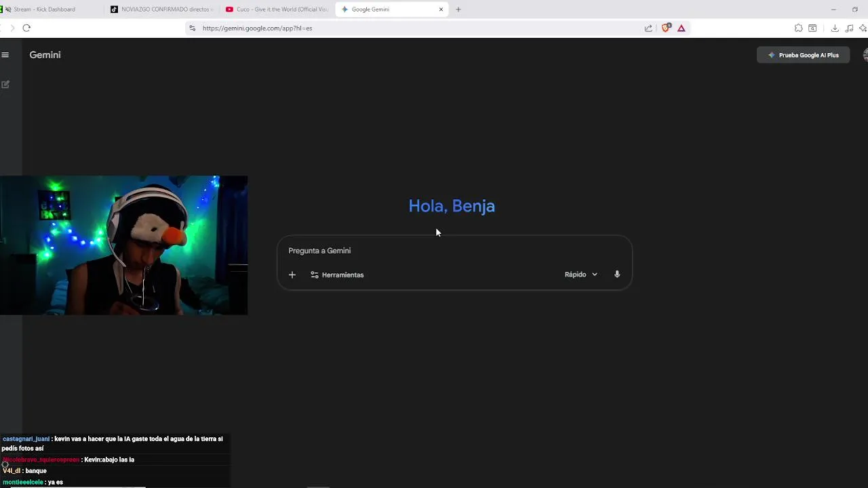Open the Herramientas tools menu
This screenshot has height=488, width=868.
pos(337,274)
